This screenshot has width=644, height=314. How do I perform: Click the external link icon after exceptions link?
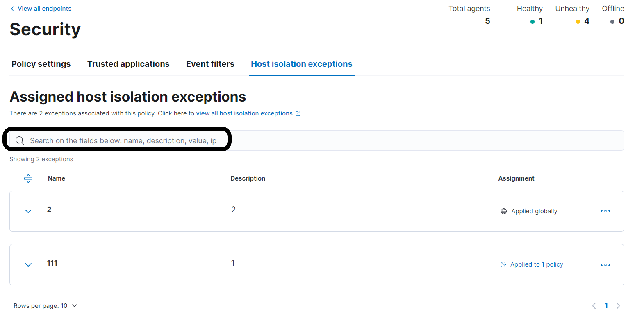[298, 113]
